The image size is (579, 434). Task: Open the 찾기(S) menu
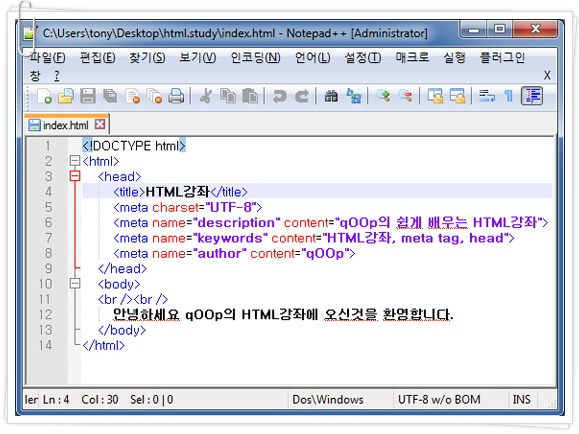[x=147, y=58]
